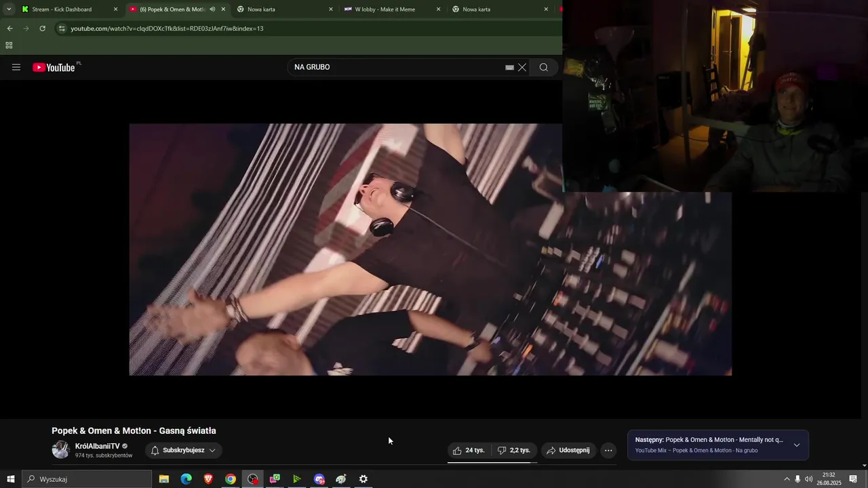Open Windows notification center icon

pos(853,479)
